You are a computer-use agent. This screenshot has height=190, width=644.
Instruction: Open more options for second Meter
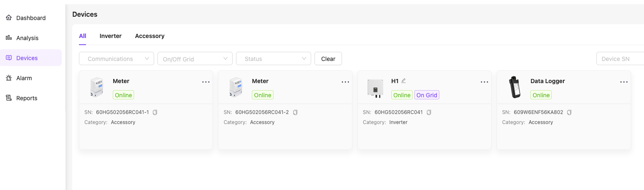pyautogui.click(x=345, y=82)
